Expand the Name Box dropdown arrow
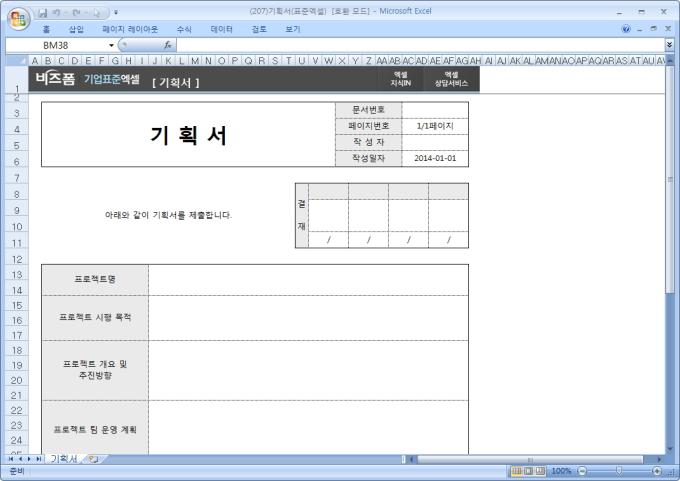The image size is (680, 481). (111, 45)
